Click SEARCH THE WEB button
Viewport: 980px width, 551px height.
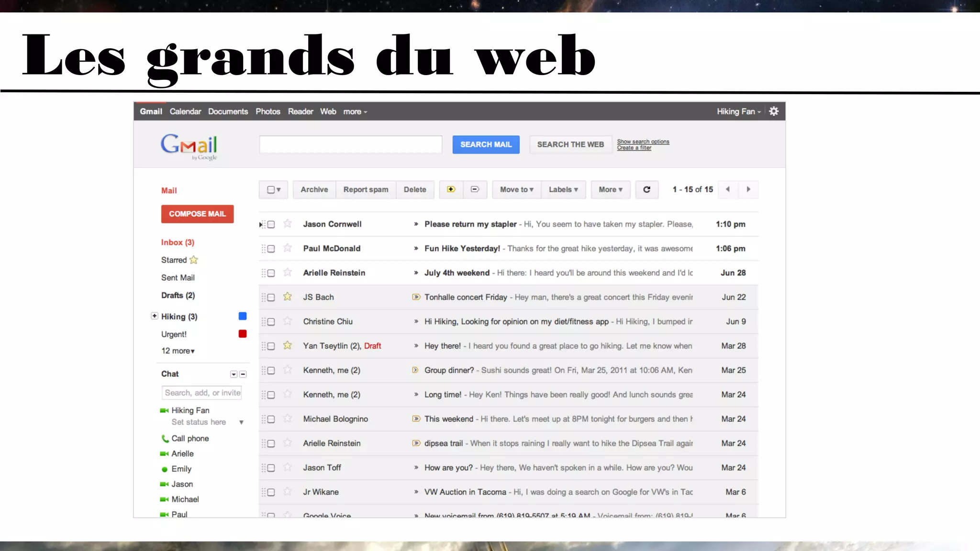click(570, 144)
